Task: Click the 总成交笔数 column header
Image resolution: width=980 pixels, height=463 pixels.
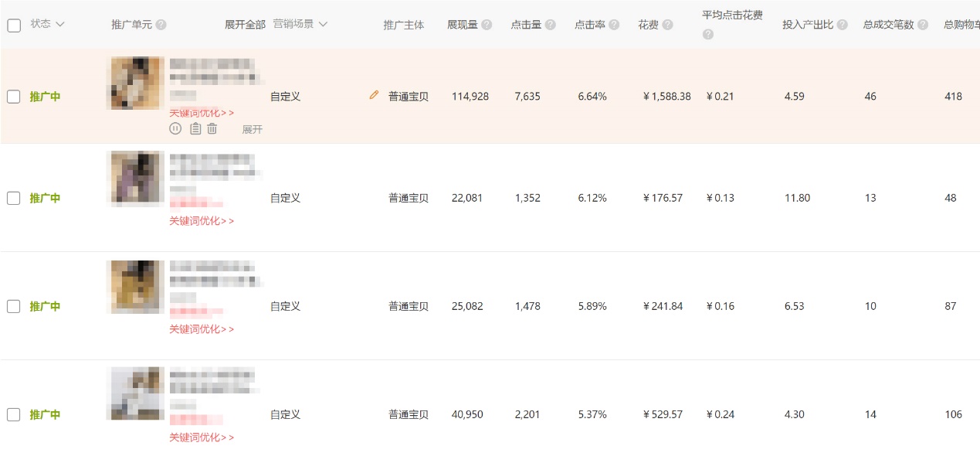Action: point(889,25)
